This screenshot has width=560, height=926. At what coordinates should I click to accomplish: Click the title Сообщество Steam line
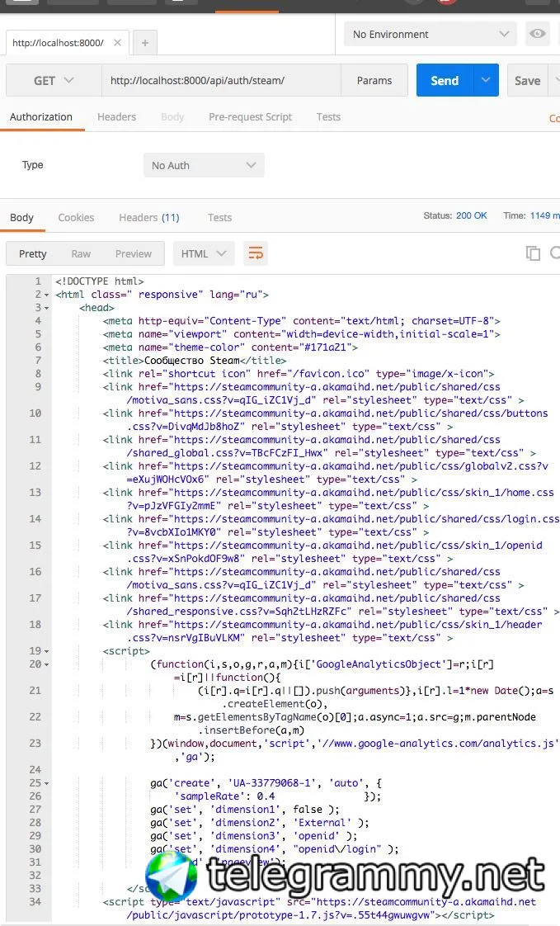point(195,360)
